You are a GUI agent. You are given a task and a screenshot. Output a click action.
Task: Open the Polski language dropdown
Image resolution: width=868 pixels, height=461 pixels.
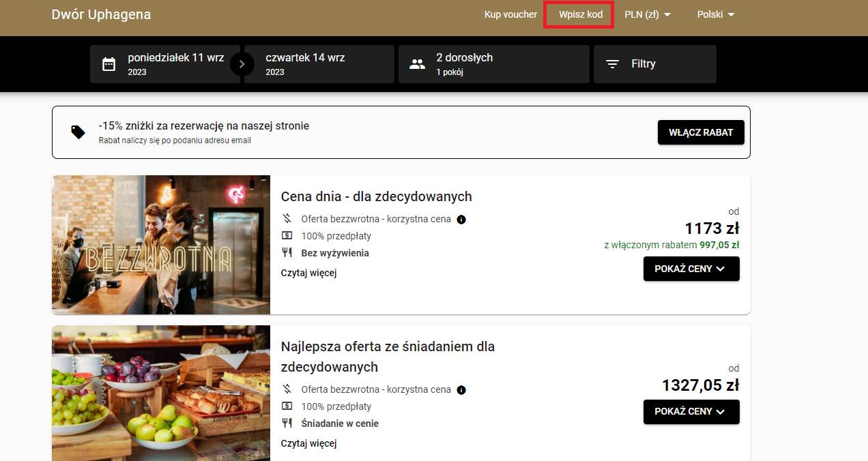point(715,14)
